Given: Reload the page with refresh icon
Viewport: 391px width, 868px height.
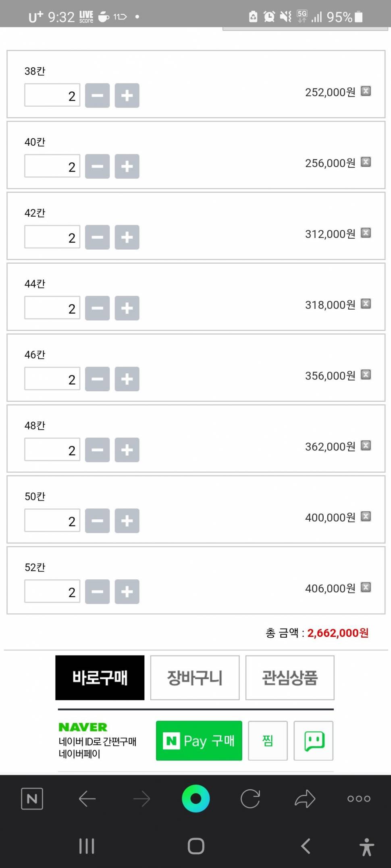Looking at the screenshot, I should 250,799.
